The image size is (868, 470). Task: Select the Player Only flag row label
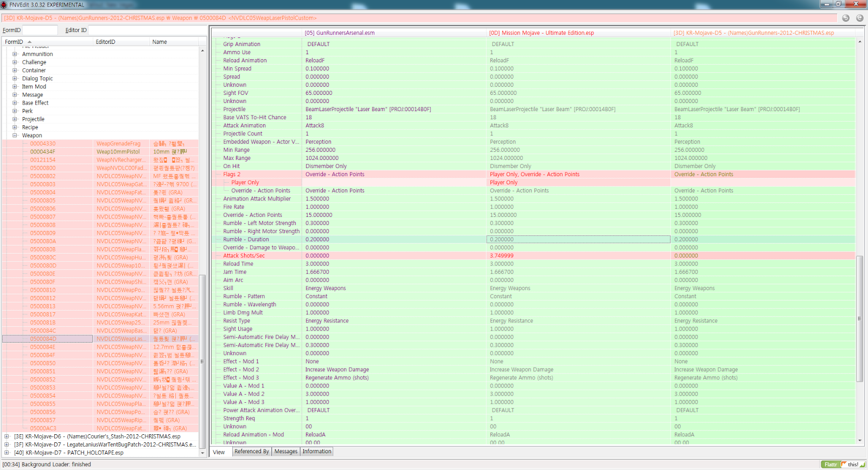click(x=245, y=183)
